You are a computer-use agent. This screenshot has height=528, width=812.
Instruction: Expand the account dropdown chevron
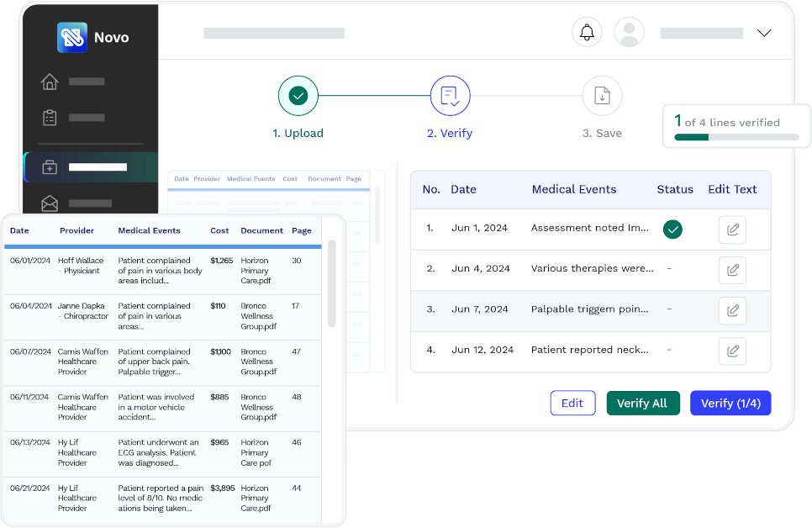coord(764,33)
